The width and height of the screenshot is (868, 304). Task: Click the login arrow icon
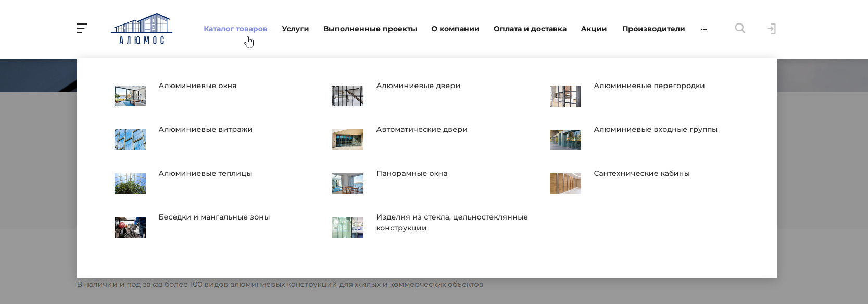771,29
